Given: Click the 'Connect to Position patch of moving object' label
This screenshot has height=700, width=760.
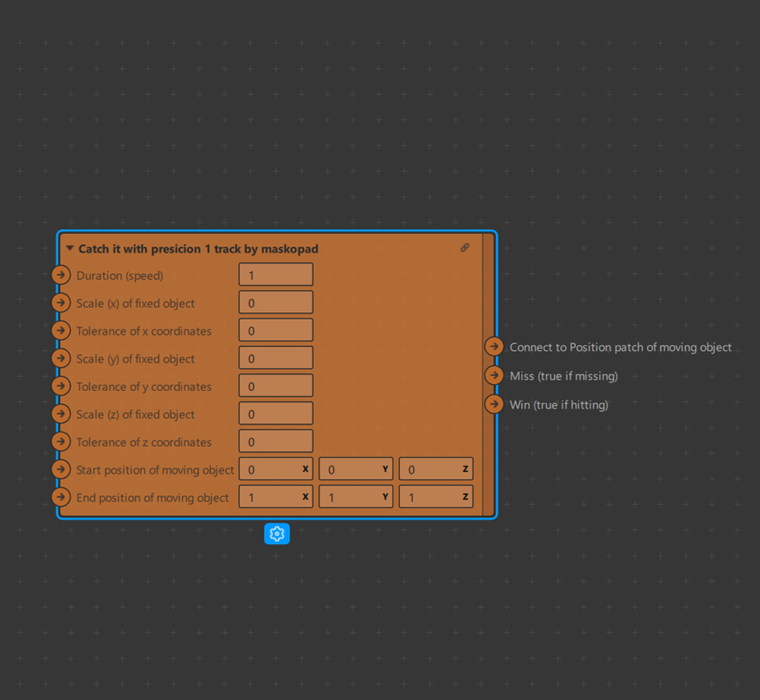Looking at the screenshot, I should (620, 347).
